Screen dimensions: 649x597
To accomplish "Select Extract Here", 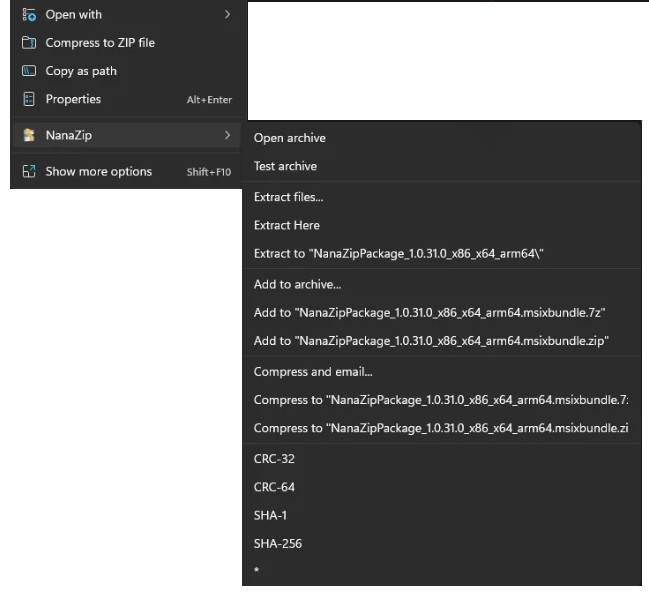I will [x=442, y=225].
